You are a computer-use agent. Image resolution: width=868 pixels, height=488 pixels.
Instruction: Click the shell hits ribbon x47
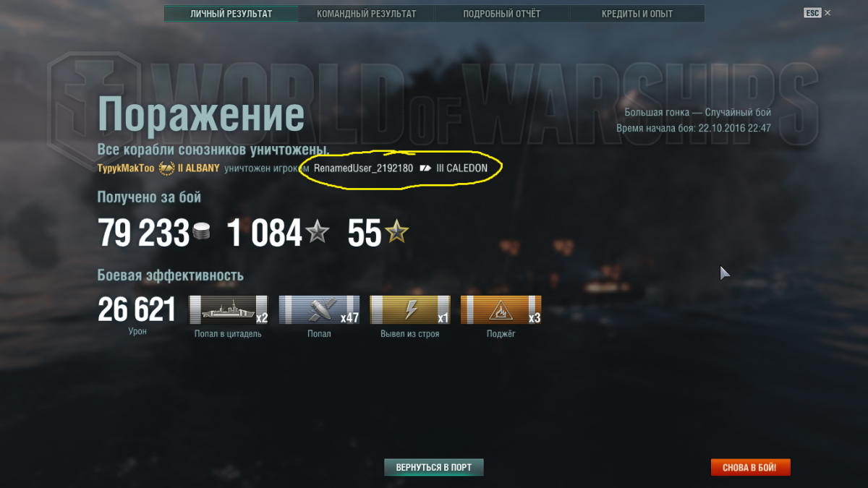(x=319, y=309)
